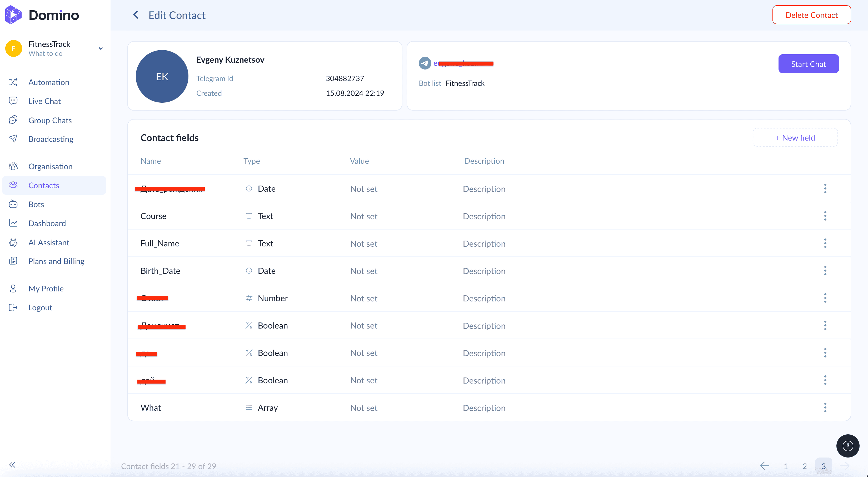
Task: Open options menu for Birth_Date row
Action: pyautogui.click(x=825, y=270)
